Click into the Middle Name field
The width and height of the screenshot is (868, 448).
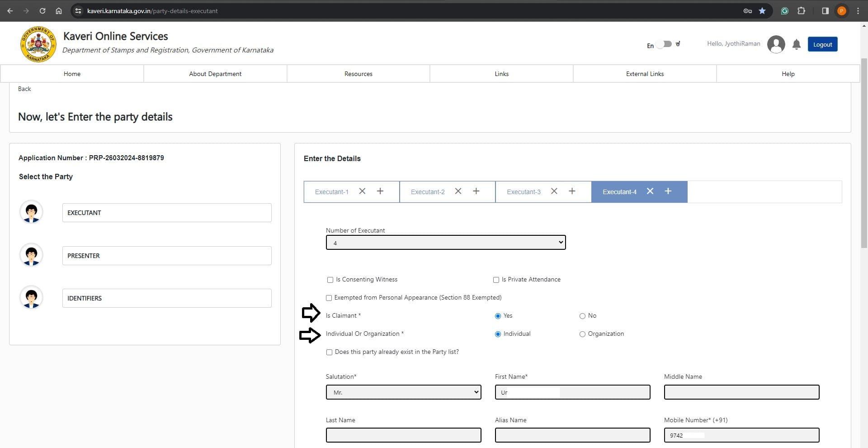tap(741, 392)
